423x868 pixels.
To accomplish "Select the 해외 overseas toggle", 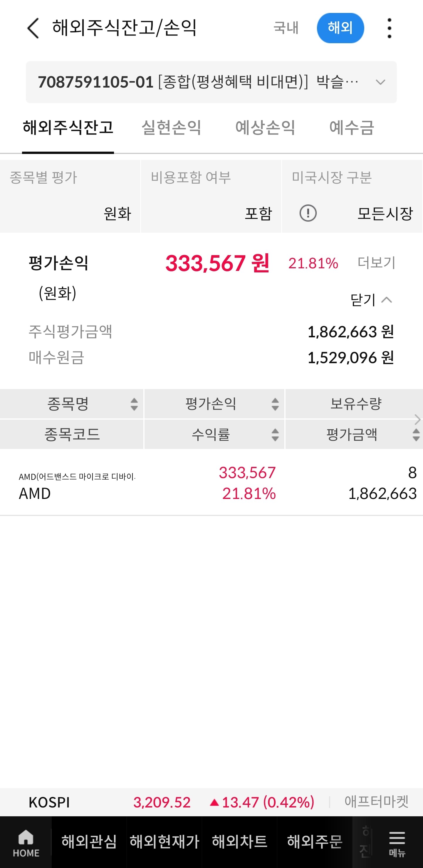I will pos(340,28).
